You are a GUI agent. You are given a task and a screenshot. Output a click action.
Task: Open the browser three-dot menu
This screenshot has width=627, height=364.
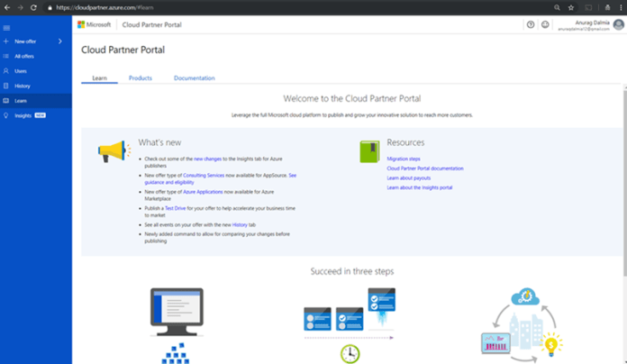[621, 7]
